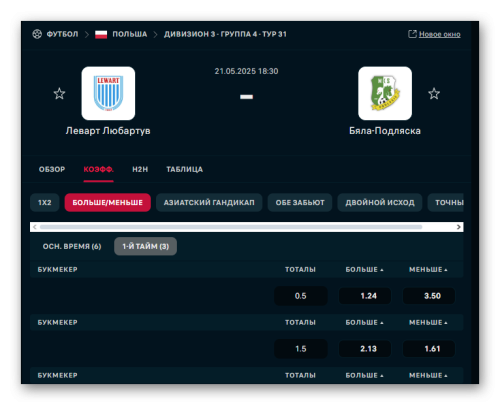Select the БОЛЬШЕ/МЕНЬШЕ market button
The width and height of the screenshot is (500, 405).
pyautogui.click(x=108, y=203)
